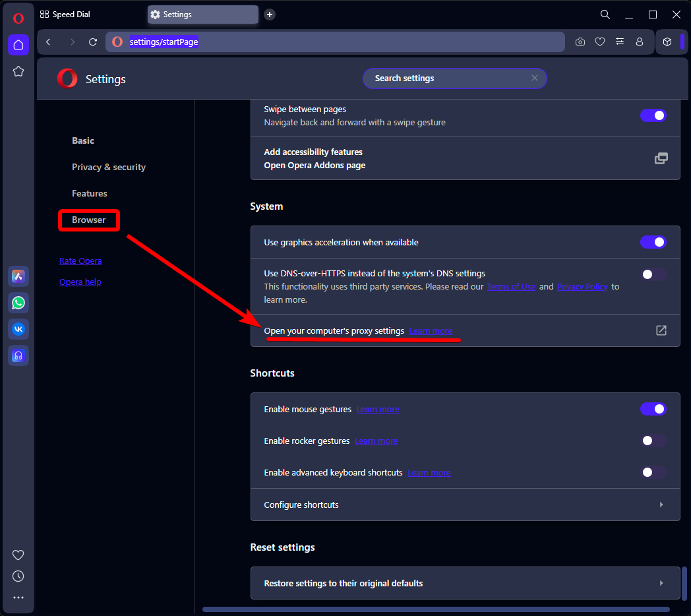This screenshot has height=616, width=691.
Task: Take a snapshot with the camera icon
Action: [x=580, y=42]
